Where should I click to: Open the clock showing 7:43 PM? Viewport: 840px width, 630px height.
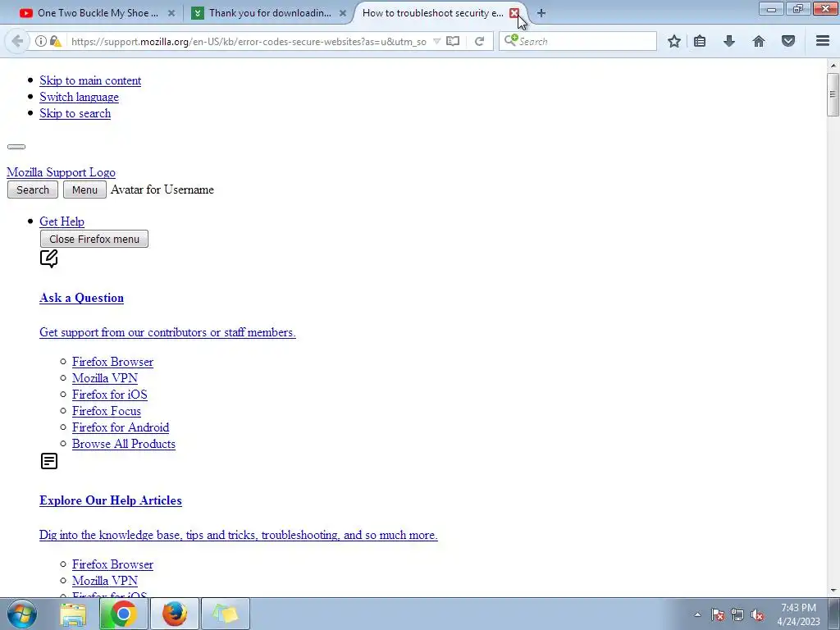[x=798, y=614]
